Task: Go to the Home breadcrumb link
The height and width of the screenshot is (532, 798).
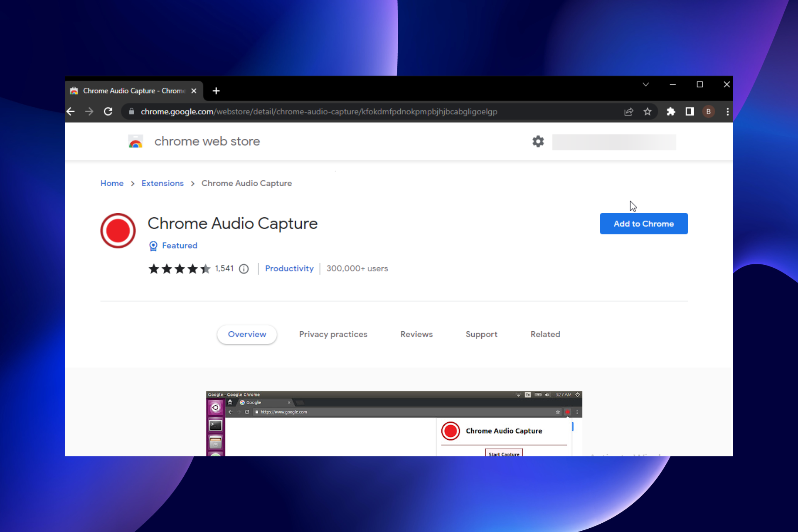Action: click(x=112, y=183)
